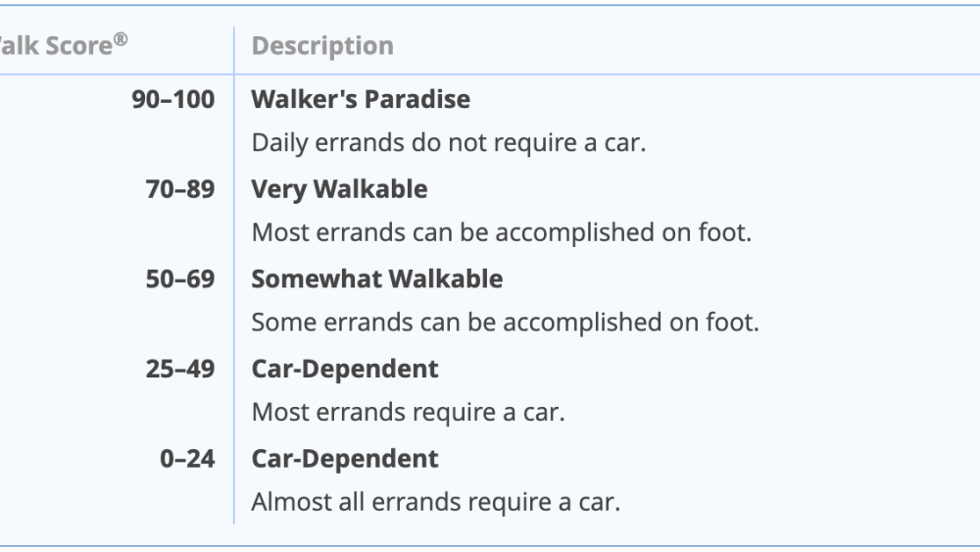Click the 50–69 score range
The image size is (980, 552).
(179, 278)
